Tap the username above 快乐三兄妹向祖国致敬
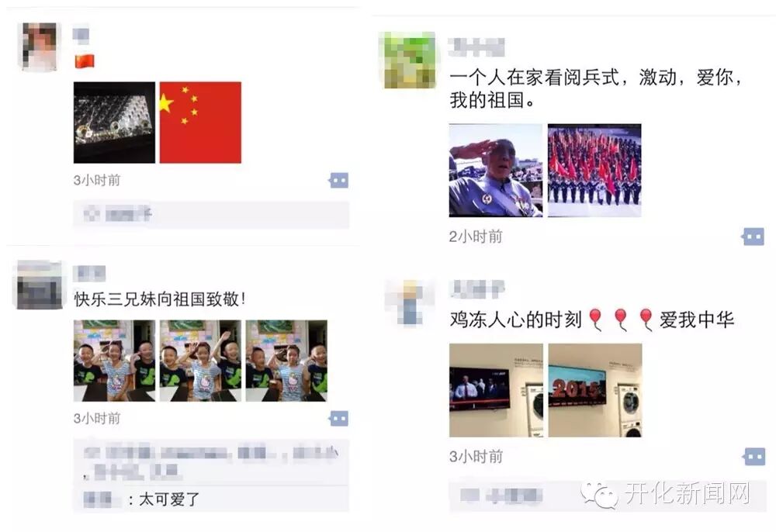The image size is (776, 532). coord(89,274)
